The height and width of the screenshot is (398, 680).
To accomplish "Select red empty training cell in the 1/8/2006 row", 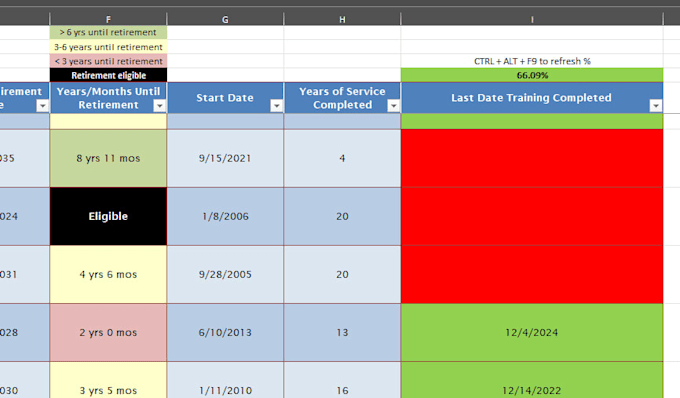I will [532, 216].
